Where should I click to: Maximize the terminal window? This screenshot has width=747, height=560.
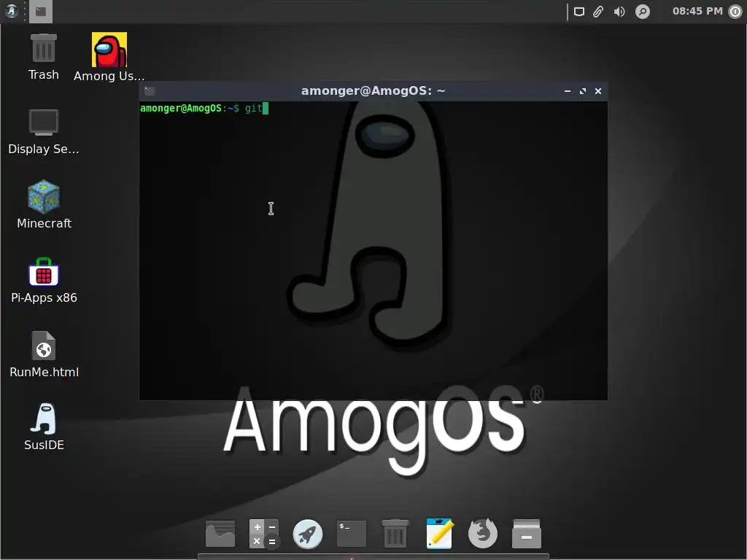[583, 91]
